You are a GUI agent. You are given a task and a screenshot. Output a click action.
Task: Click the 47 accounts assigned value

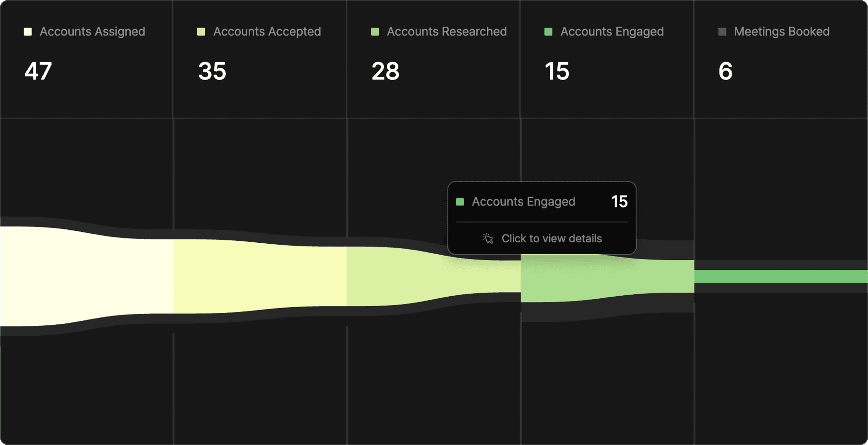(38, 71)
